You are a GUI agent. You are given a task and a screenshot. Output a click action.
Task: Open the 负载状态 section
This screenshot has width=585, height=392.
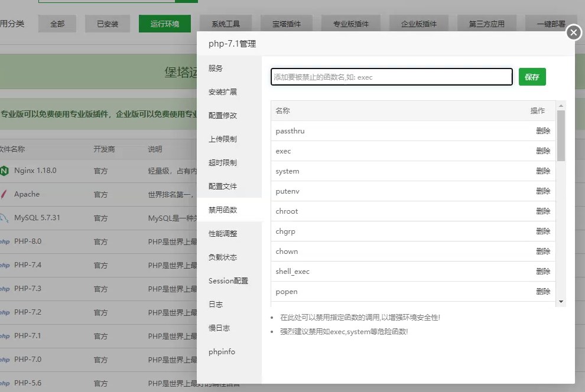pos(229,257)
